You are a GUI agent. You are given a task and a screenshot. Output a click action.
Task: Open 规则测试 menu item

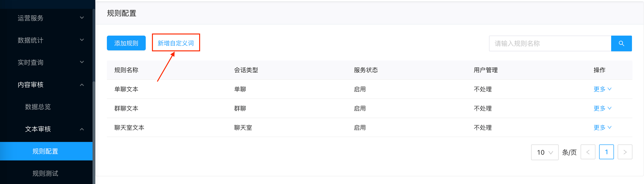click(x=46, y=173)
